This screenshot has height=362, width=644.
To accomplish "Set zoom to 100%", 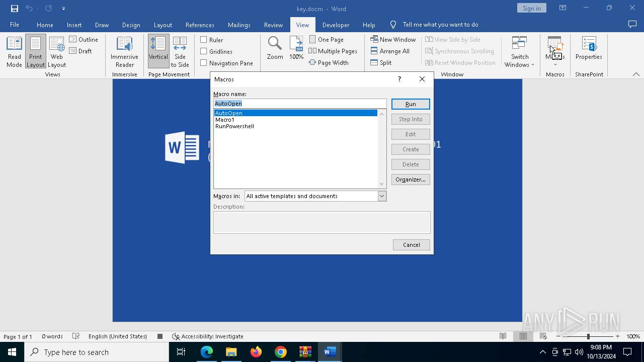I will point(296,49).
